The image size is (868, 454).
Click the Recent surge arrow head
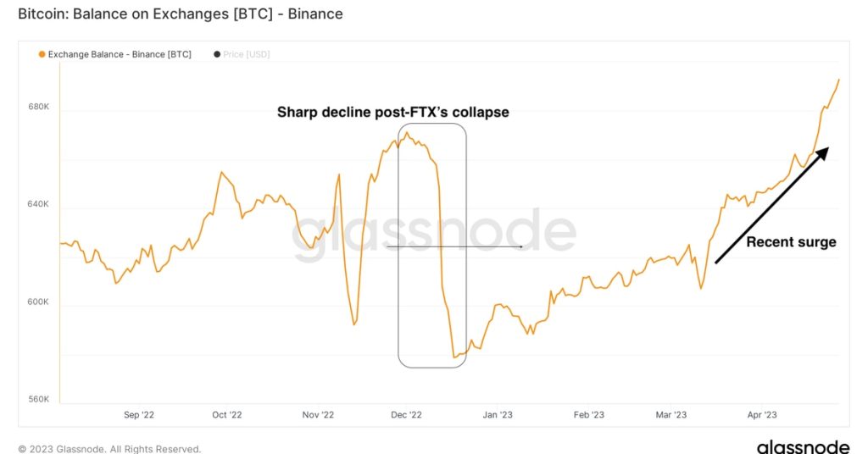822,152
